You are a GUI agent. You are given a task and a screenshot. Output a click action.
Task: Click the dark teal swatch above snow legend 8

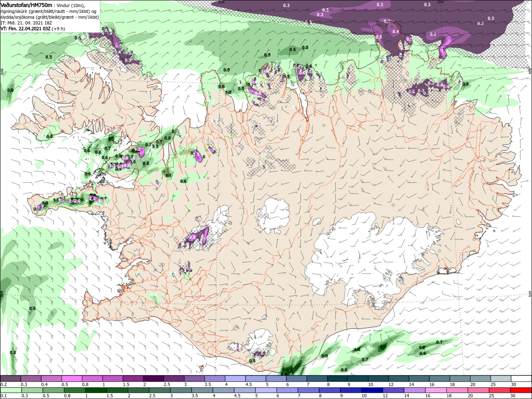(x=337, y=379)
